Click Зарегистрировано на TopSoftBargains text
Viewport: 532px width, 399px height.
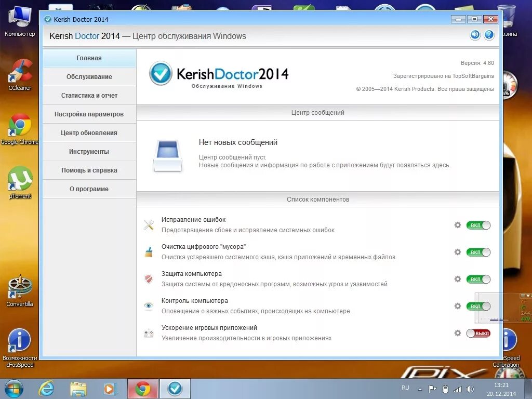tap(444, 76)
